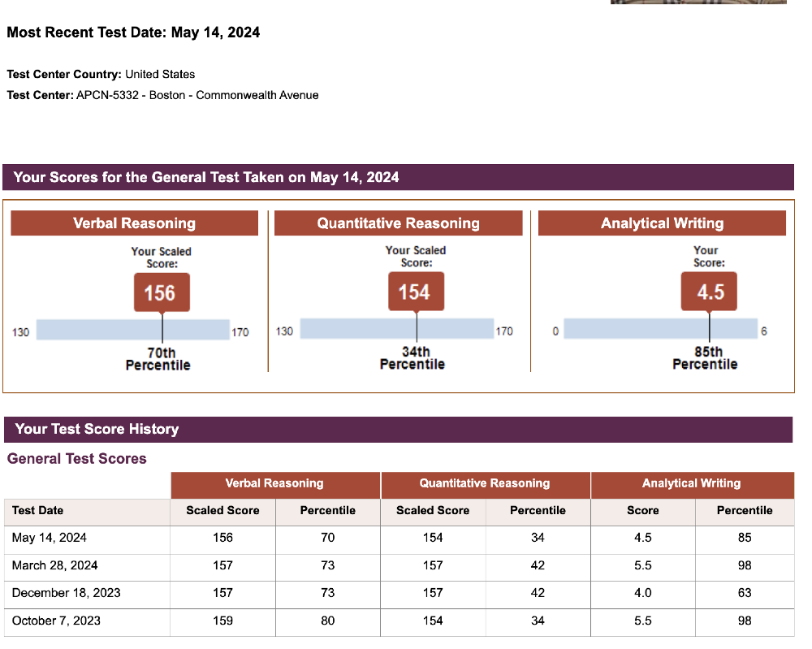Select the March 28, 2024 history row date
812x649 pixels.
pyautogui.click(x=55, y=565)
